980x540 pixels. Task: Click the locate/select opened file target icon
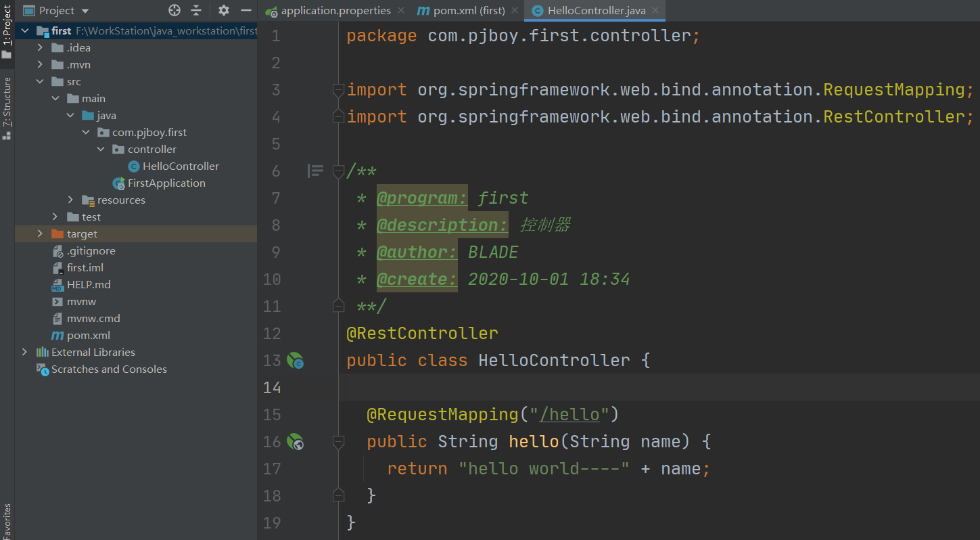tap(174, 10)
